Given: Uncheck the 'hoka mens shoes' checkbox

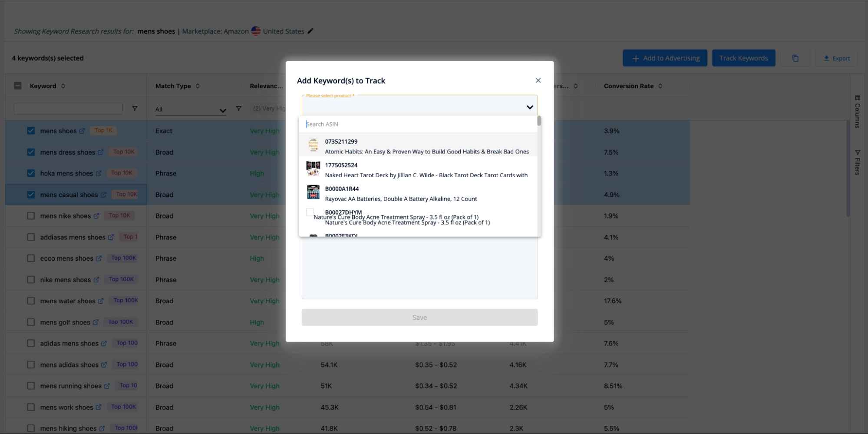Looking at the screenshot, I should (31, 173).
